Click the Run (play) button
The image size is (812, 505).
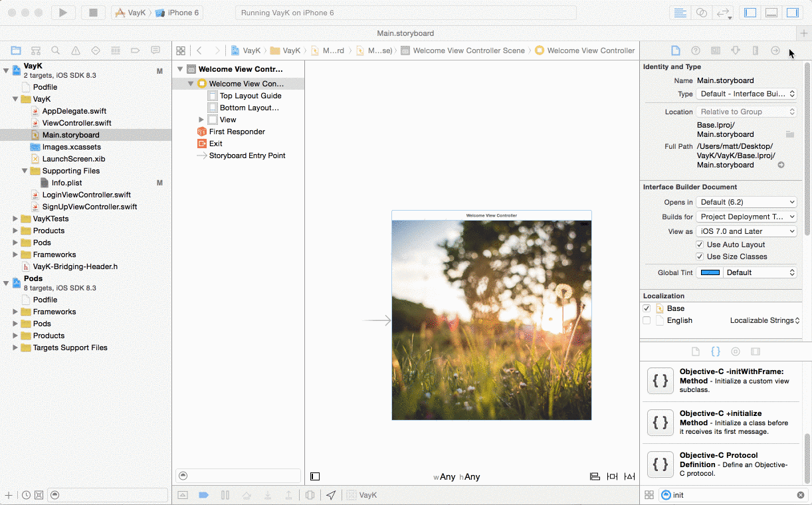pyautogui.click(x=63, y=13)
